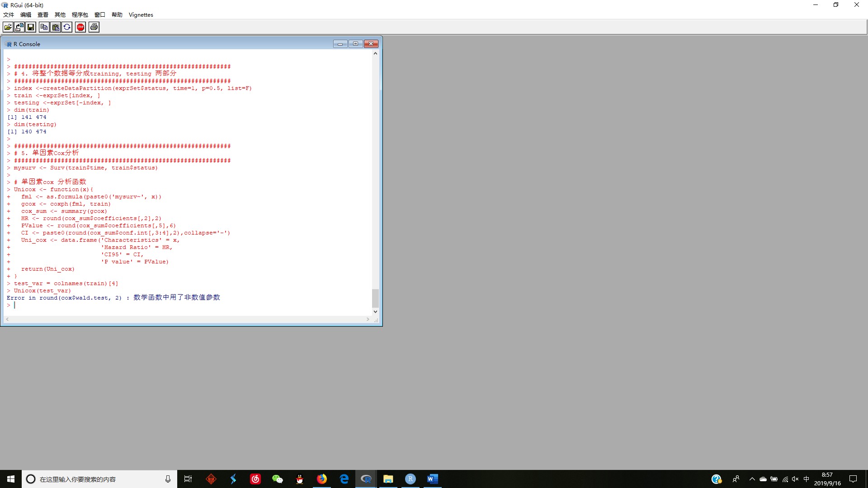Open the 其他 menu
This screenshot has width=868, height=488.
coord(60,14)
